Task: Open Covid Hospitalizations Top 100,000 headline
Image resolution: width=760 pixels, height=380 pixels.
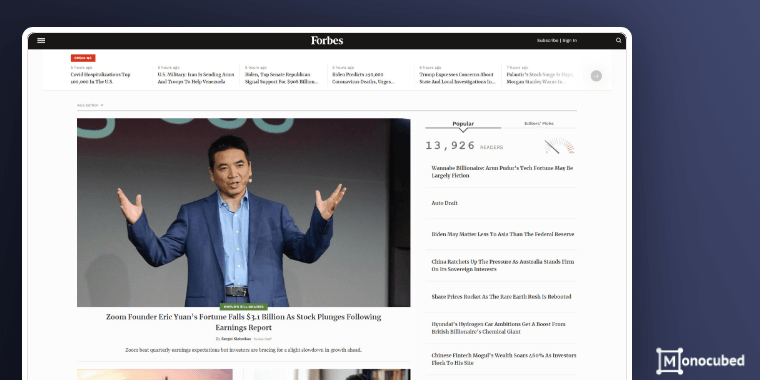Action: 100,79
